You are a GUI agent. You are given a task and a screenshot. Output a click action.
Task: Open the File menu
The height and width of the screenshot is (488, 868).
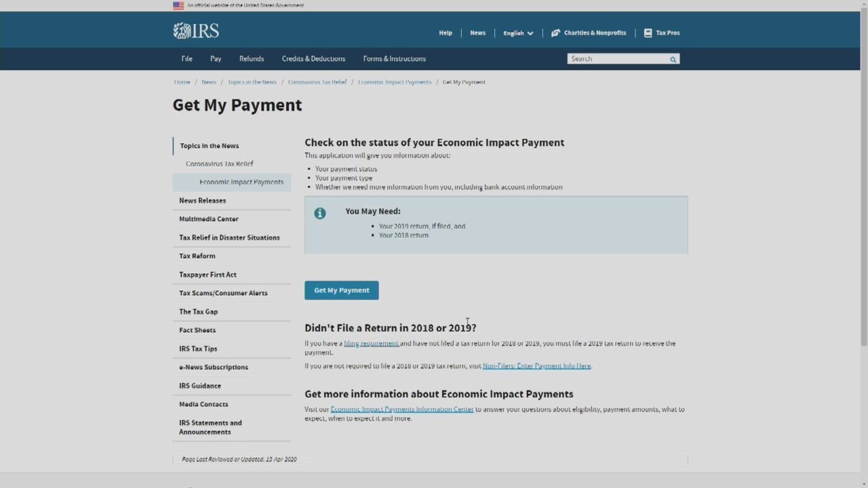[x=186, y=59]
